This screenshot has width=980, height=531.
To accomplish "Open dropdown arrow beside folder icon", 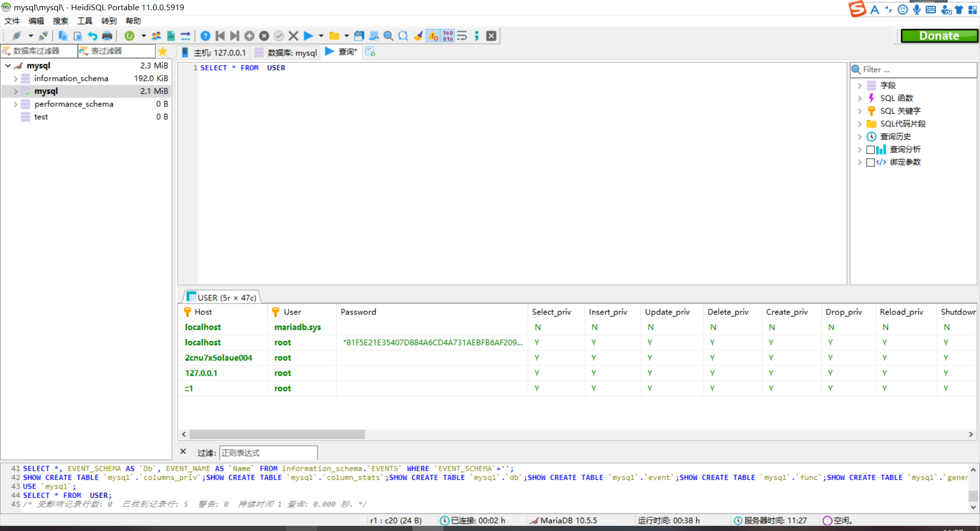I will point(347,36).
